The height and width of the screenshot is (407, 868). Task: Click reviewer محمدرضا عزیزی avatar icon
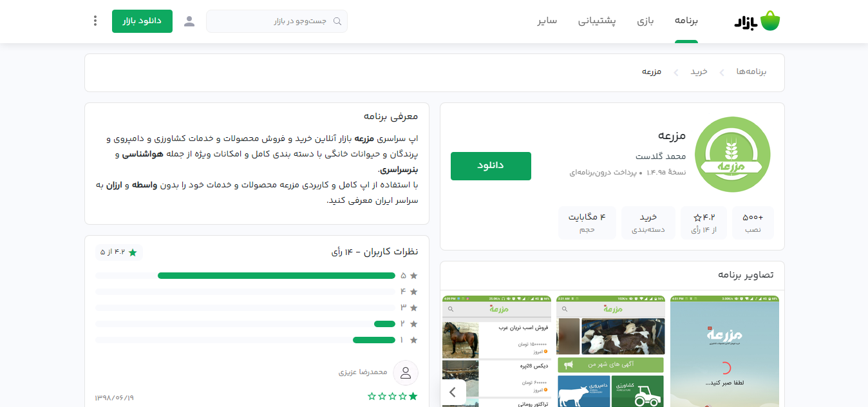[406, 373]
